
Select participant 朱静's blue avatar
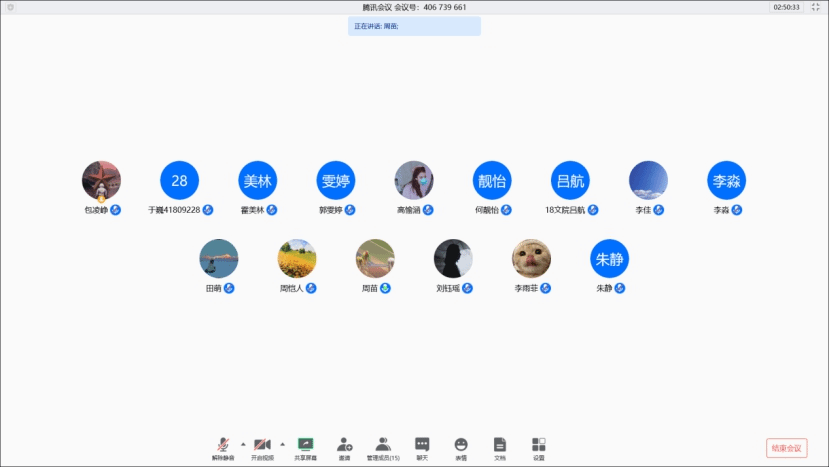pos(609,259)
